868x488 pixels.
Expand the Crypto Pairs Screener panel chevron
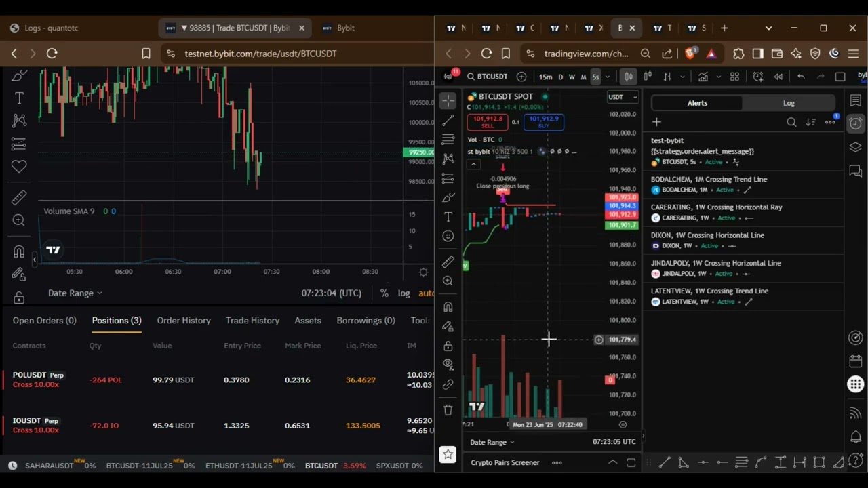[x=612, y=462]
